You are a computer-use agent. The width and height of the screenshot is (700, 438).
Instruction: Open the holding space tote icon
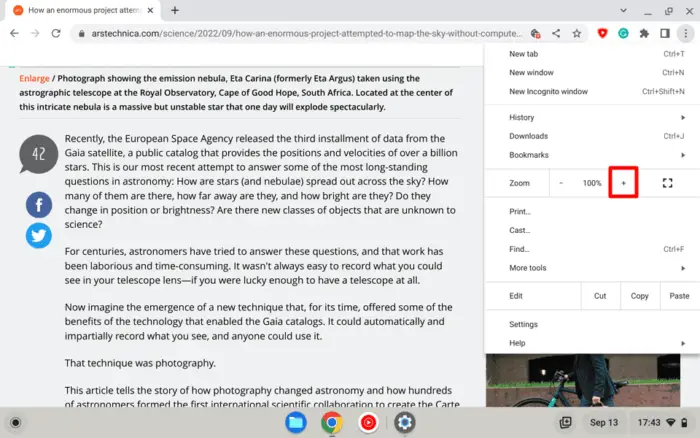[566, 422]
